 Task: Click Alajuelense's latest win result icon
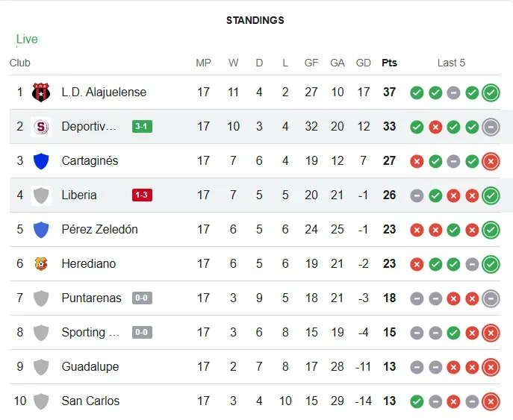tap(491, 93)
